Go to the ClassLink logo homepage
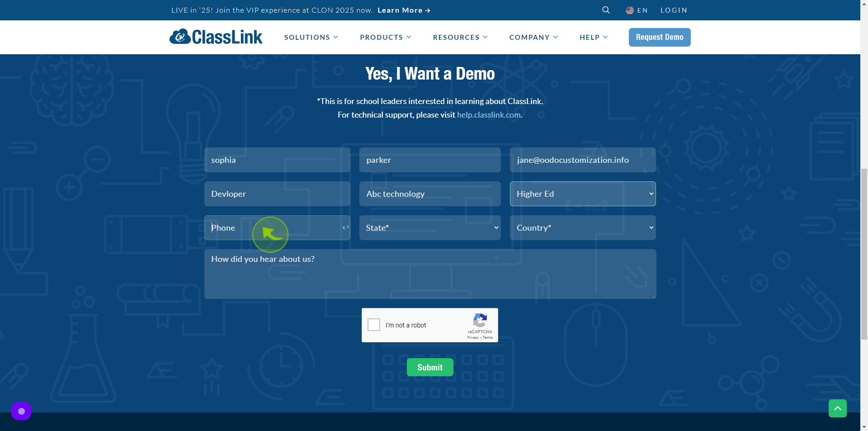The width and height of the screenshot is (868, 431). click(216, 37)
